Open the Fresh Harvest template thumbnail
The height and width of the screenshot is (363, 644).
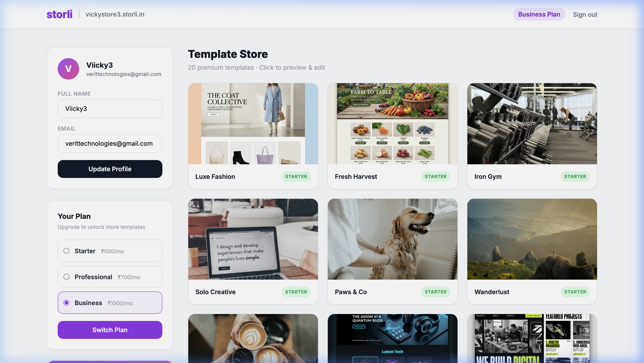pyautogui.click(x=392, y=124)
